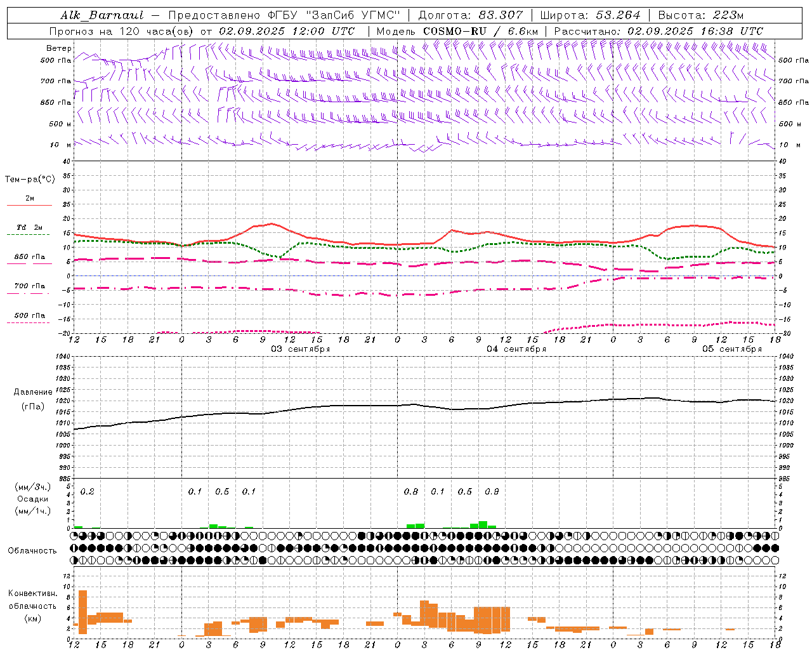The width and height of the screenshot is (812, 650).
Task: Click the tallest green precipitation bar
Action: [x=483, y=524]
